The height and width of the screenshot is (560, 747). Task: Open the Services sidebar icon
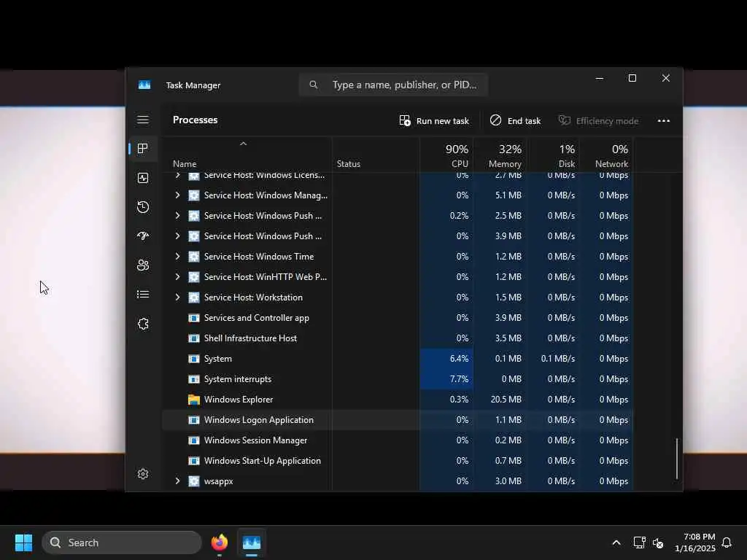tap(143, 324)
